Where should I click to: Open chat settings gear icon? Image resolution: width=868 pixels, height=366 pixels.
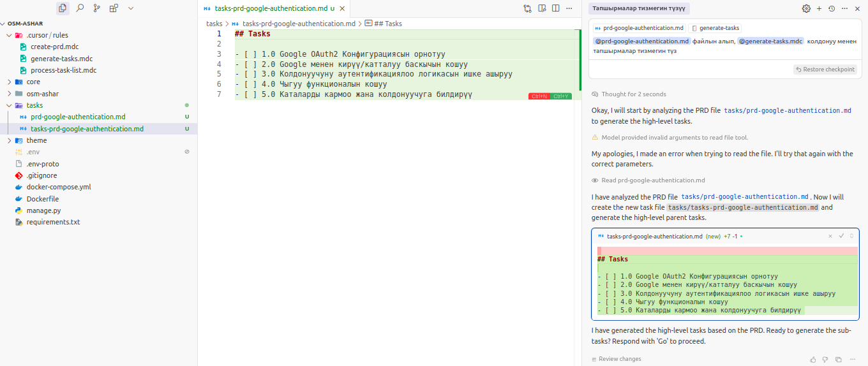coord(806,8)
